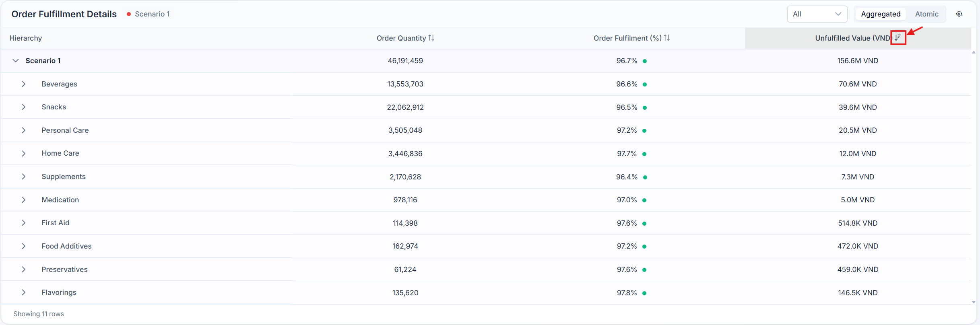Screen dimensions: 980x325
Task: Collapse the Scenario 1 row
Action: tap(16, 61)
